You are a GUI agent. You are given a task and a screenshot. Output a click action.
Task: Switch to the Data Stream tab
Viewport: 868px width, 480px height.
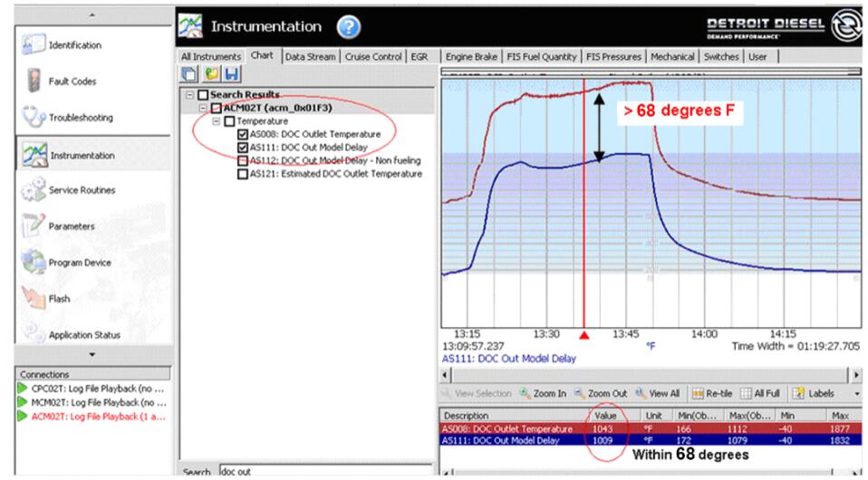pyautogui.click(x=311, y=56)
